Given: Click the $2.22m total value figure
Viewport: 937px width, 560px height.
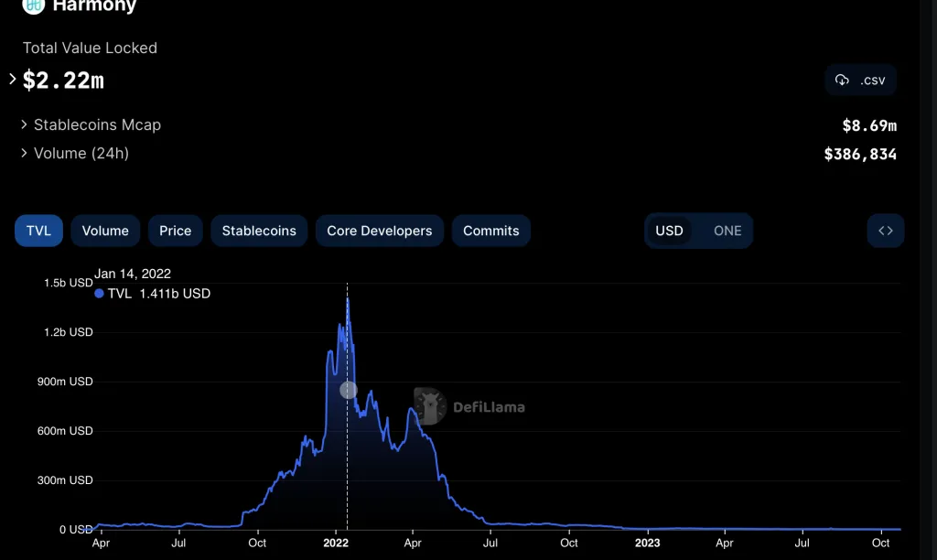Looking at the screenshot, I should click(63, 81).
